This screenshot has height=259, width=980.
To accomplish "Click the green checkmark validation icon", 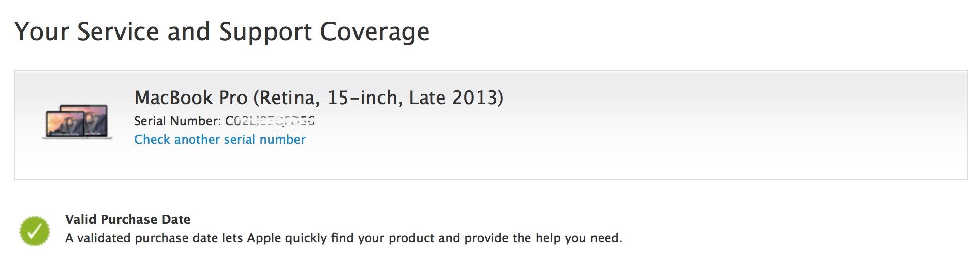I will 35,231.
